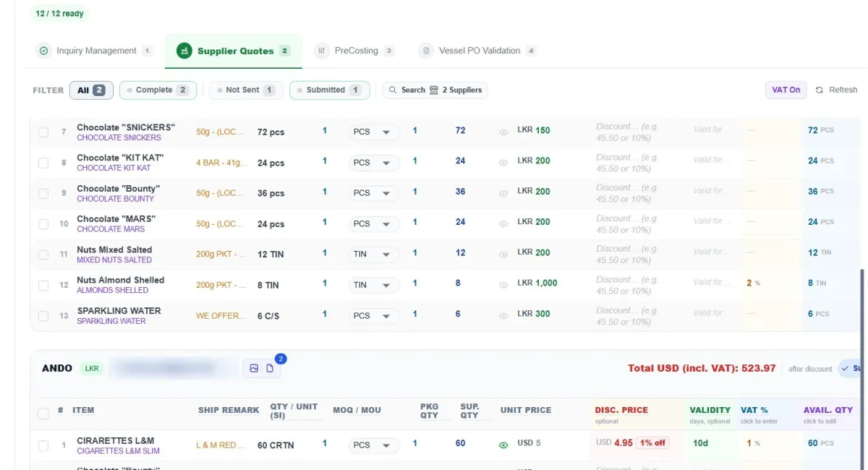Viewport: 868px width, 470px height.
Task: Go to the Vessel PO Validation tab
Action: (477, 51)
